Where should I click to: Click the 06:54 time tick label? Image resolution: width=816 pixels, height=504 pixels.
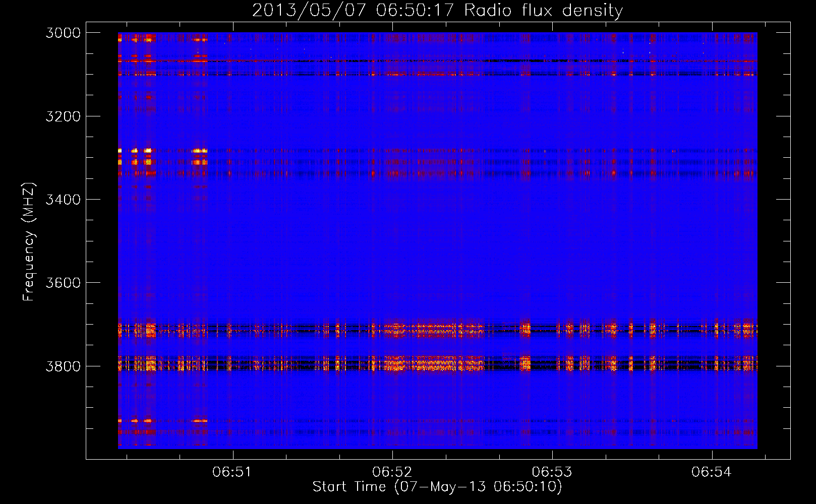[x=712, y=472]
